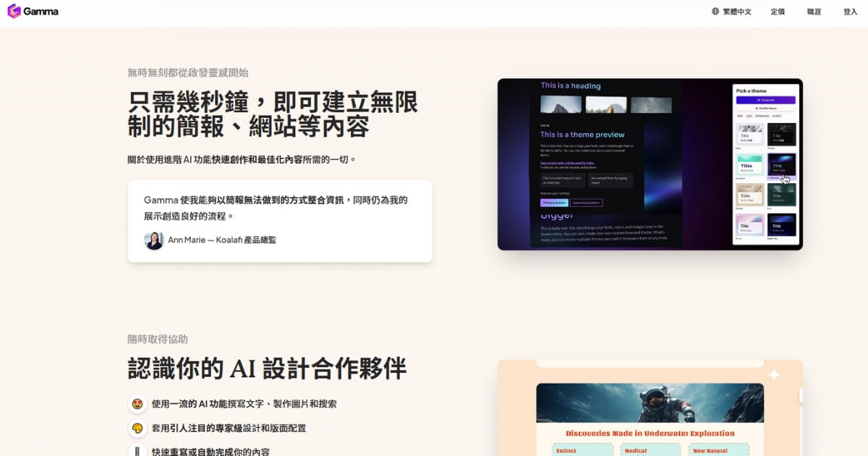868x456 pixels.
Task: Click the astronaut underwater image
Action: click(x=650, y=402)
